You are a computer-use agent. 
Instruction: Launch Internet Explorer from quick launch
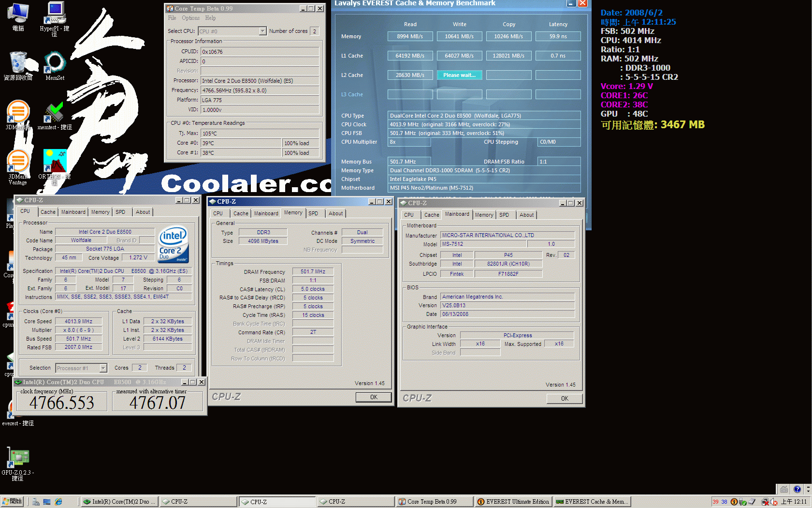(x=58, y=502)
